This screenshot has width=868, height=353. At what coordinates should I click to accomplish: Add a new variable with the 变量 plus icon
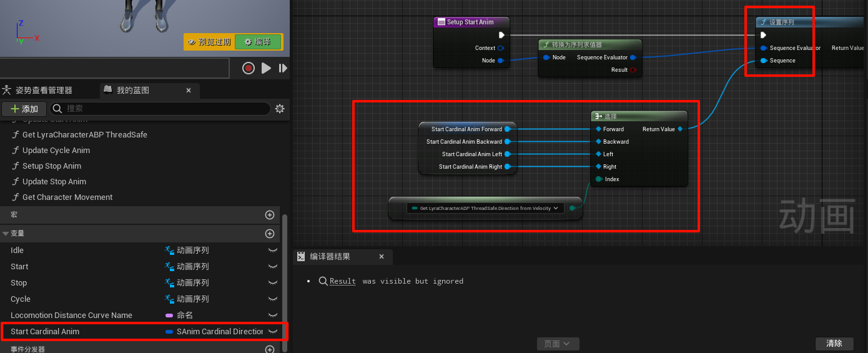(x=270, y=234)
